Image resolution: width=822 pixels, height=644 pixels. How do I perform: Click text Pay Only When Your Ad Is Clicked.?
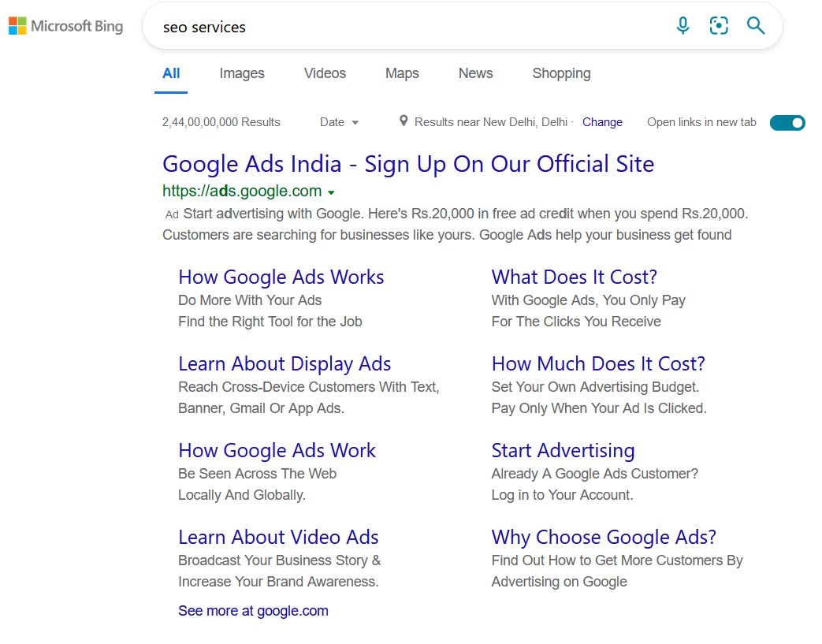[x=599, y=408]
